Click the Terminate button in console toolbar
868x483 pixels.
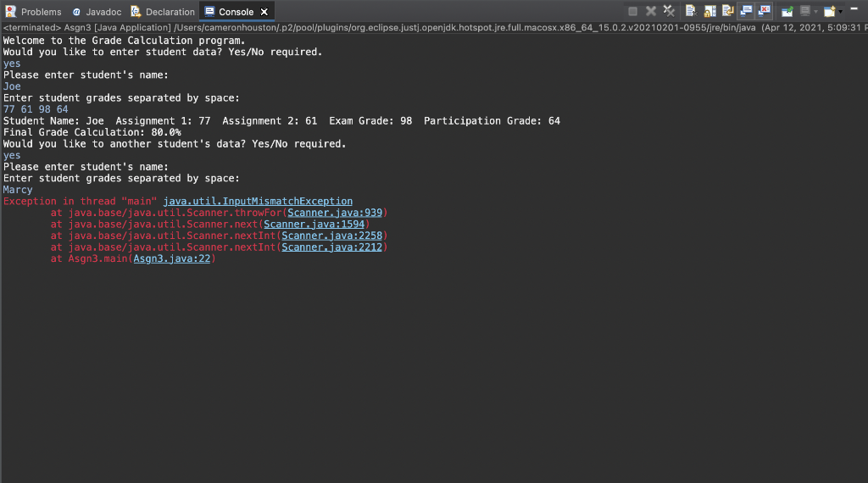click(x=632, y=11)
